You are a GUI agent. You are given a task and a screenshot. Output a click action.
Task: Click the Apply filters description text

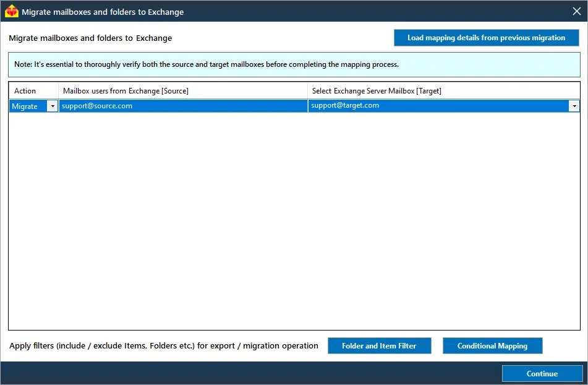pyautogui.click(x=163, y=345)
